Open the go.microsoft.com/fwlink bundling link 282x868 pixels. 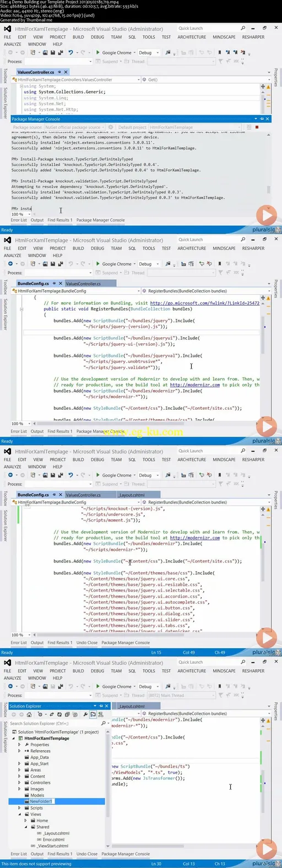(204, 303)
